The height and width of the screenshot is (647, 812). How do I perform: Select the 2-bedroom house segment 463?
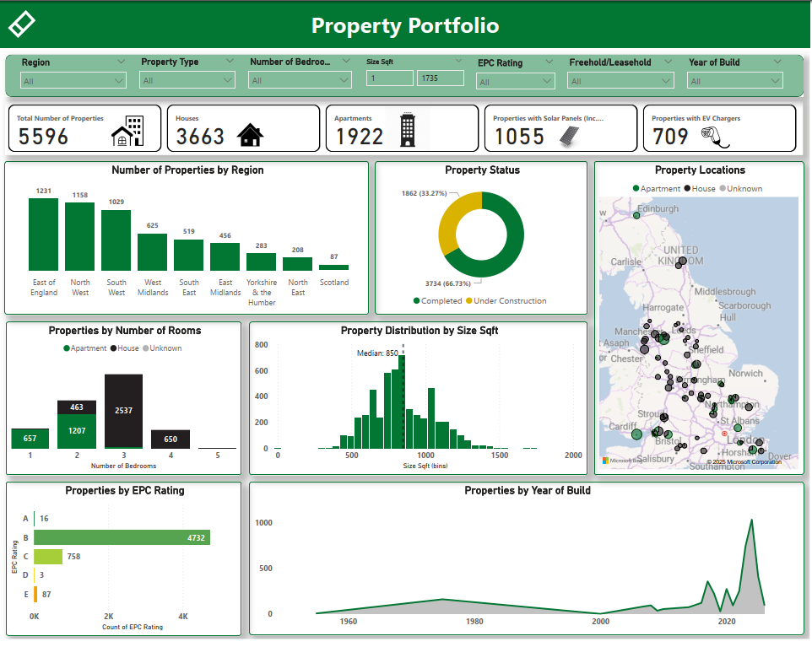coord(77,407)
